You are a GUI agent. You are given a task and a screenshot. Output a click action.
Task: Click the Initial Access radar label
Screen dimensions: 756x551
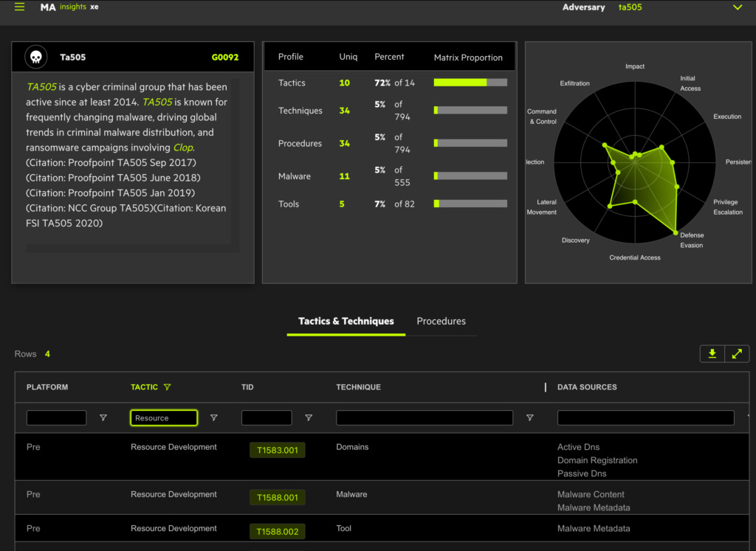[x=690, y=83]
